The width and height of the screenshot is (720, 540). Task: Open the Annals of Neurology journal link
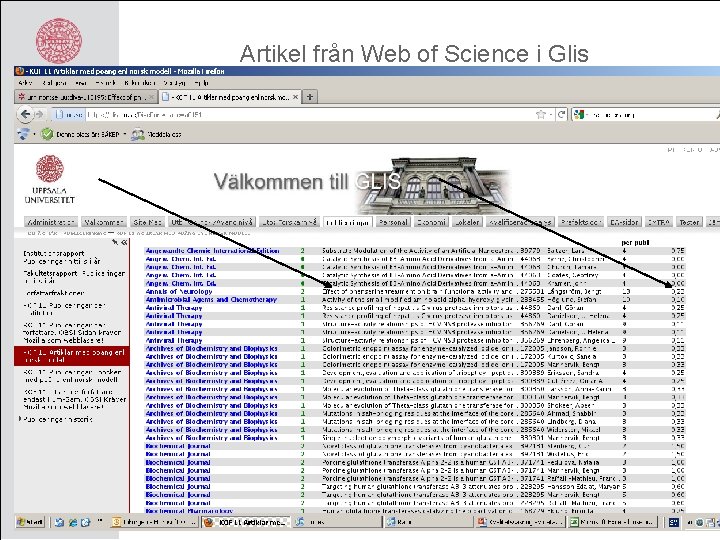(x=179, y=292)
